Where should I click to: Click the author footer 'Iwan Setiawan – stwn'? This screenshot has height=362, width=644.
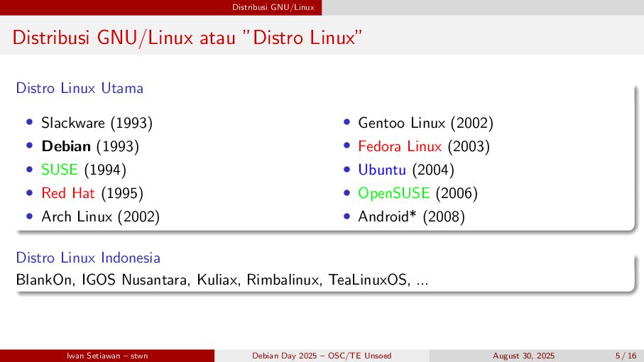tap(107, 356)
